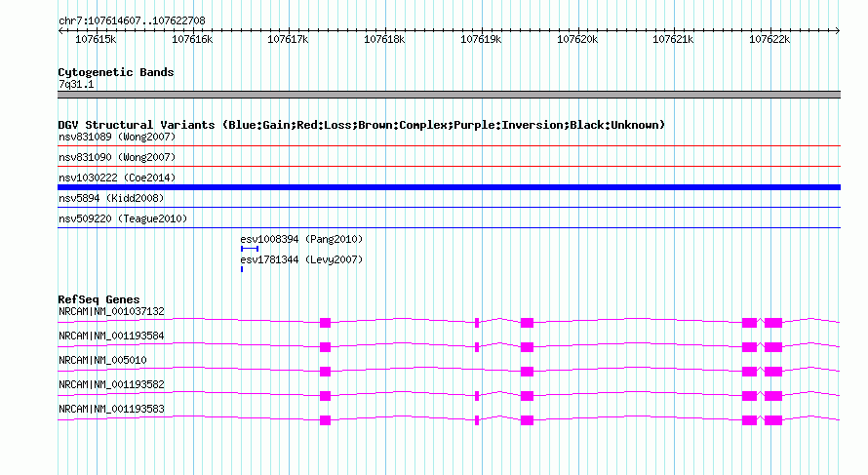Image resolution: width=868 pixels, height=475 pixels.
Task: Click last exon box of NM_001037132
Action: 773,323
